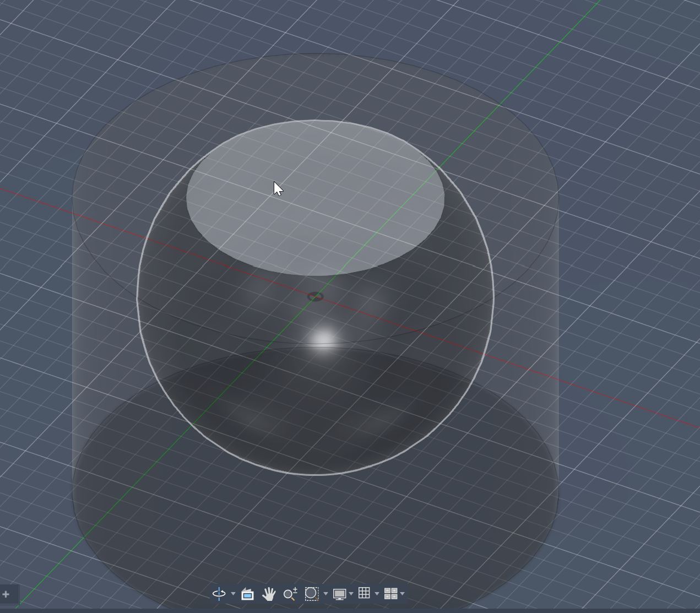This screenshot has height=613, width=700.
Task: Open Display Settings from the navigation bar
Action: pyautogui.click(x=340, y=594)
